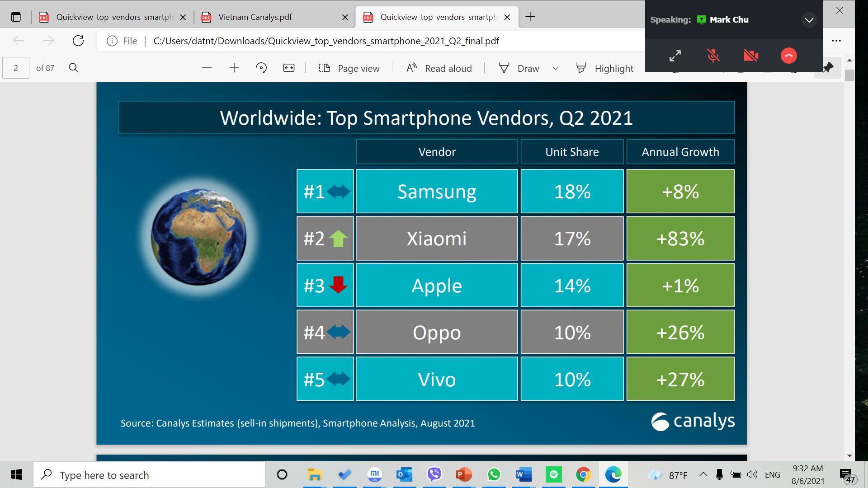Screen dimensions: 868x488
Task: Open the tab actions menu icon
Action: (16, 17)
